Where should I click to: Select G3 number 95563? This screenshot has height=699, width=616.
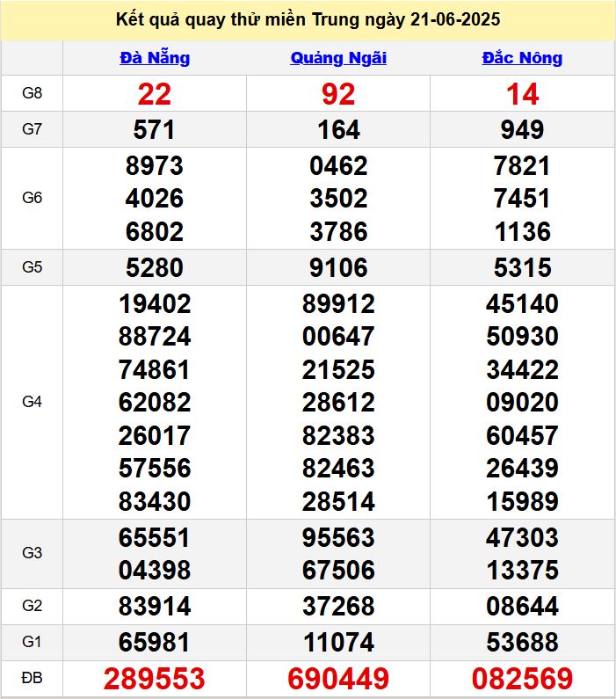coord(338,537)
